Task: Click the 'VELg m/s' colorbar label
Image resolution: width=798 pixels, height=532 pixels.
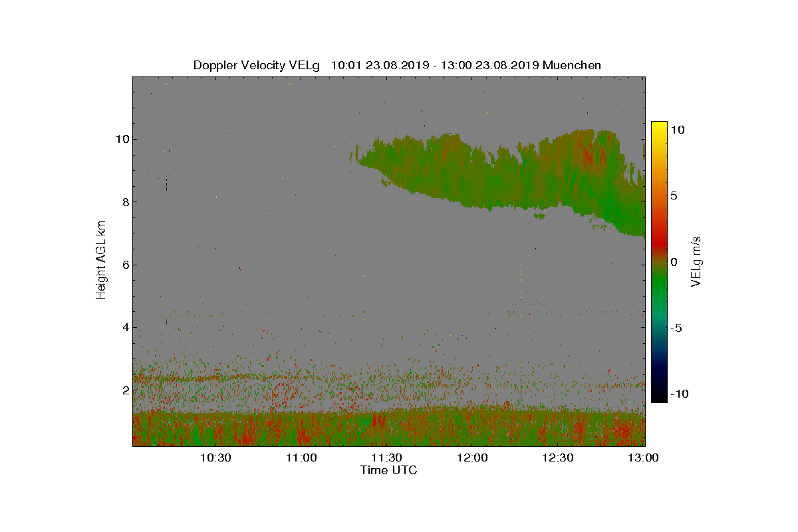Action: coord(697,261)
